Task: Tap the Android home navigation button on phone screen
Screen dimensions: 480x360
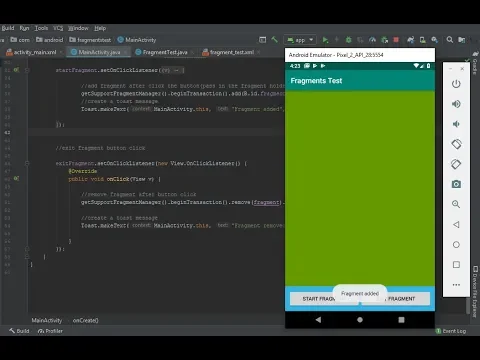Action: (360, 320)
